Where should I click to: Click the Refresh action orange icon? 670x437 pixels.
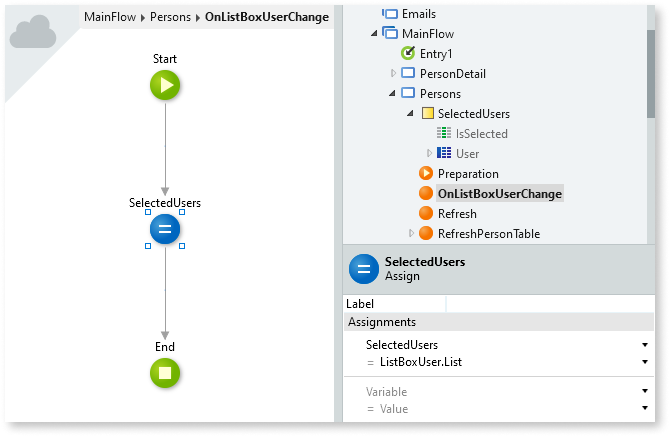click(426, 213)
